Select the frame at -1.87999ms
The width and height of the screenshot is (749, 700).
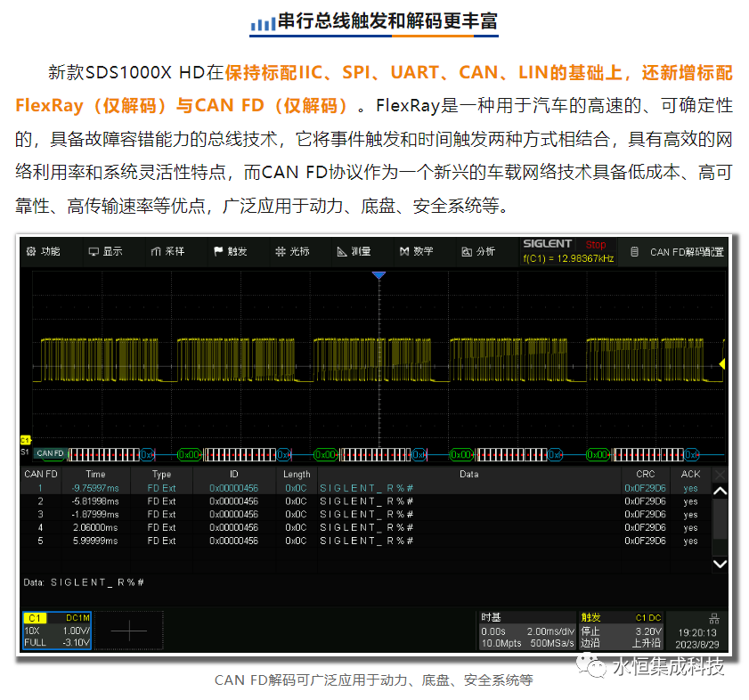click(x=366, y=514)
